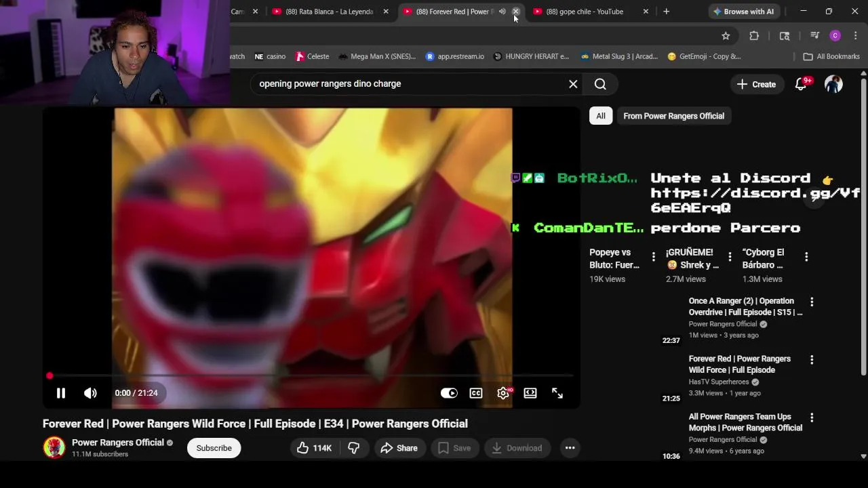868x488 pixels.
Task: Click Browse with AI button
Action: click(x=743, y=12)
